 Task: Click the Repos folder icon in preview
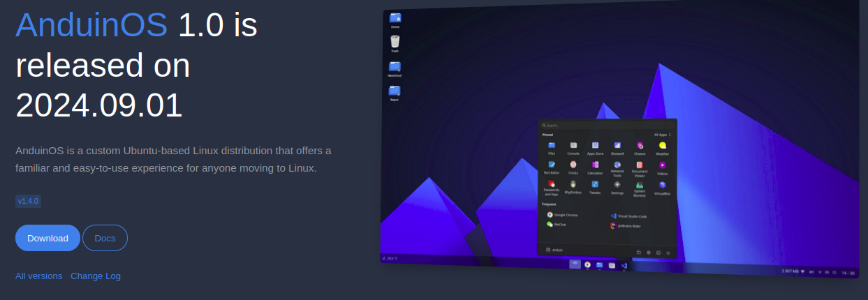(395, 91)
